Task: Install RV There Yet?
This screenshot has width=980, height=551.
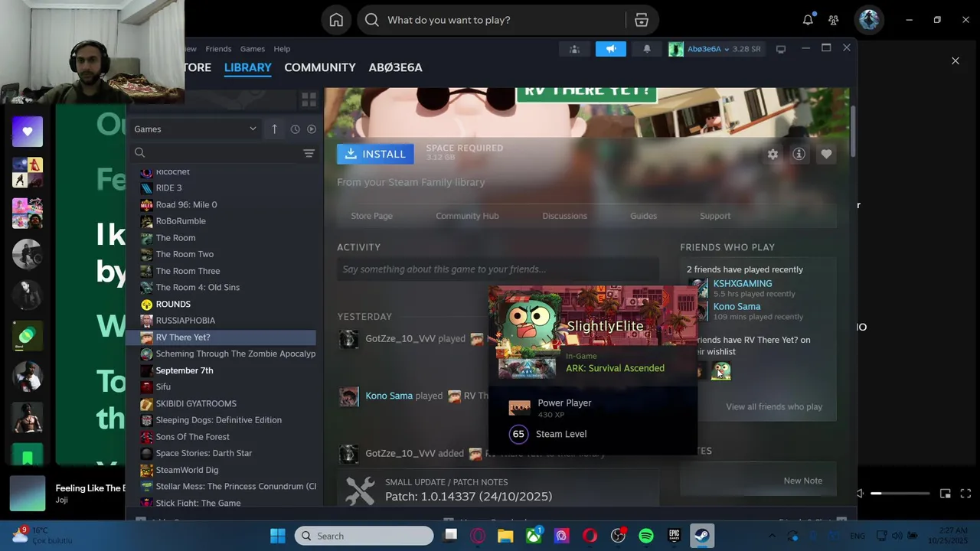Action: [375, 154]
